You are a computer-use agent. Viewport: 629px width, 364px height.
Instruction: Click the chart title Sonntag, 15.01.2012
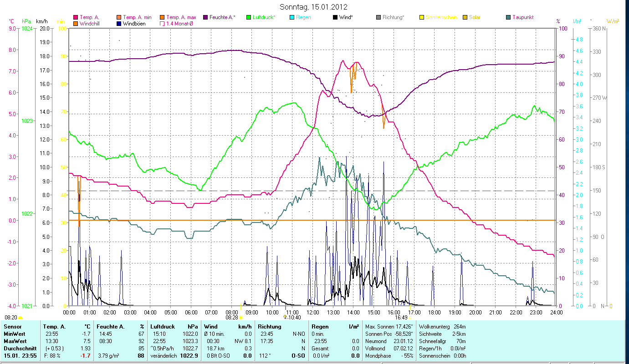pos(314,7)
